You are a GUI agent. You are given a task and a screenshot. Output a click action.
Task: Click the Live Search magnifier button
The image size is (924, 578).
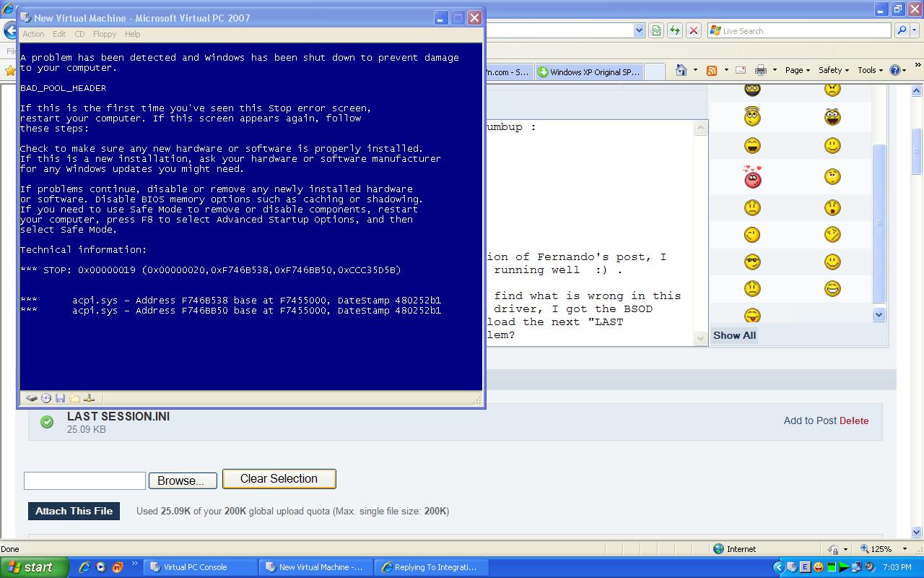[902, 30]
